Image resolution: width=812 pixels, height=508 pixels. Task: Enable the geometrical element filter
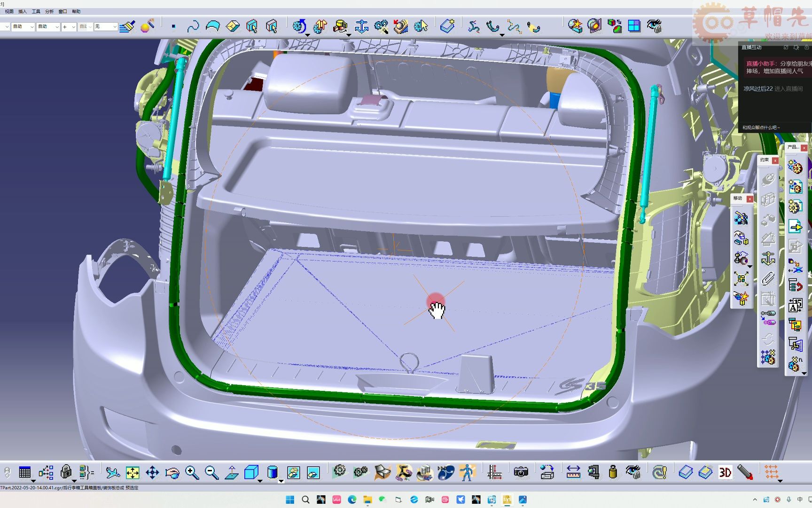coord(272,26)
